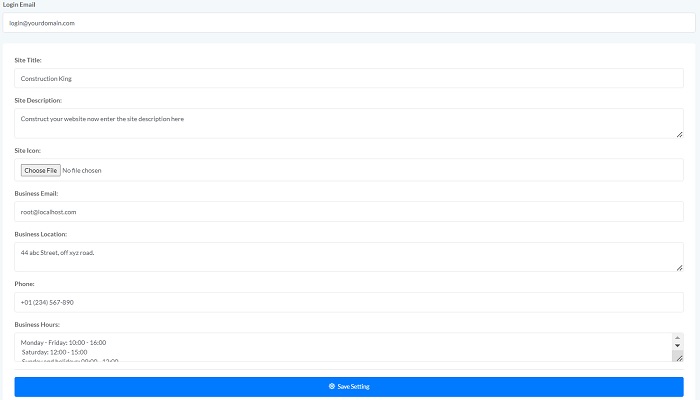
Task: Click the 'No file chosen' text
Action: coord(82,170)
